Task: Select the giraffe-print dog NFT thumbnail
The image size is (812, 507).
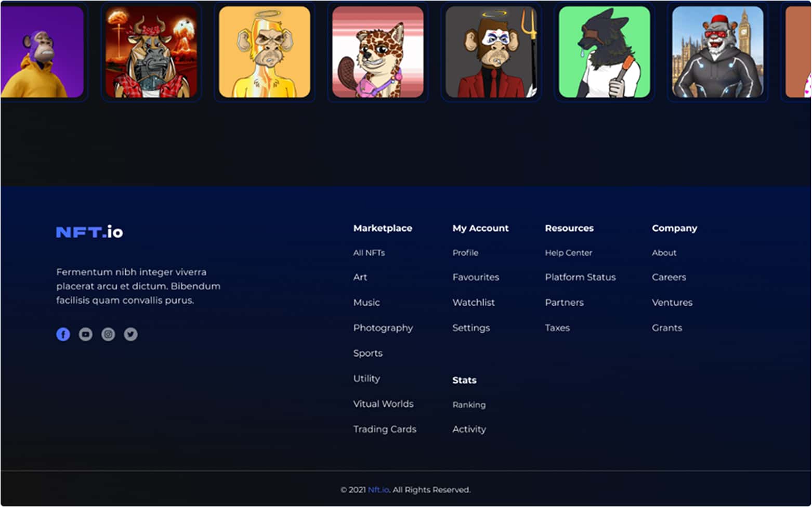Action: (378, 52)
